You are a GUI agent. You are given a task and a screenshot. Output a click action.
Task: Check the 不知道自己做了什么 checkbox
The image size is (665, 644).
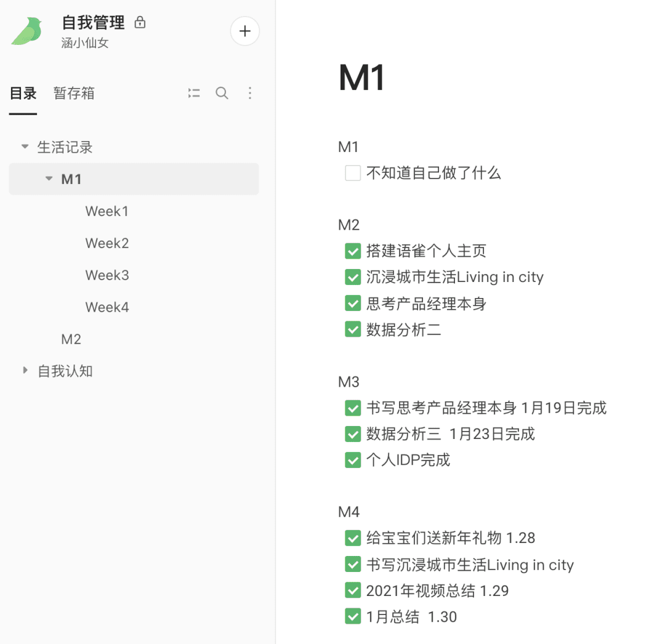(353, 173)
